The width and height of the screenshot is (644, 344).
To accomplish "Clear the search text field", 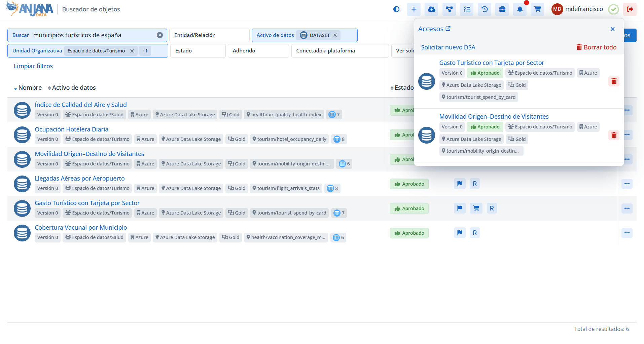I will pyautogui.click(x=160, y=35).
